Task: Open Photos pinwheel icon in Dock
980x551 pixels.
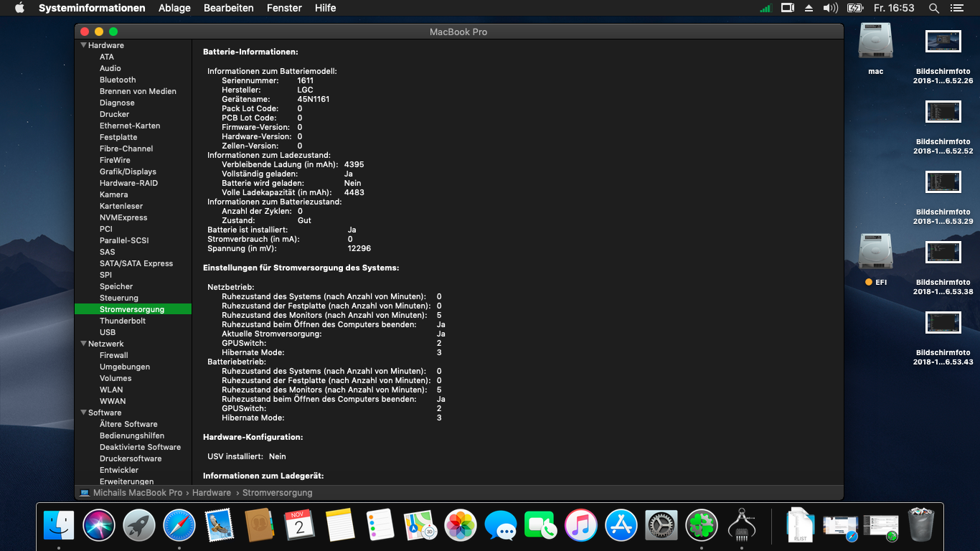Action: point(461,525)
